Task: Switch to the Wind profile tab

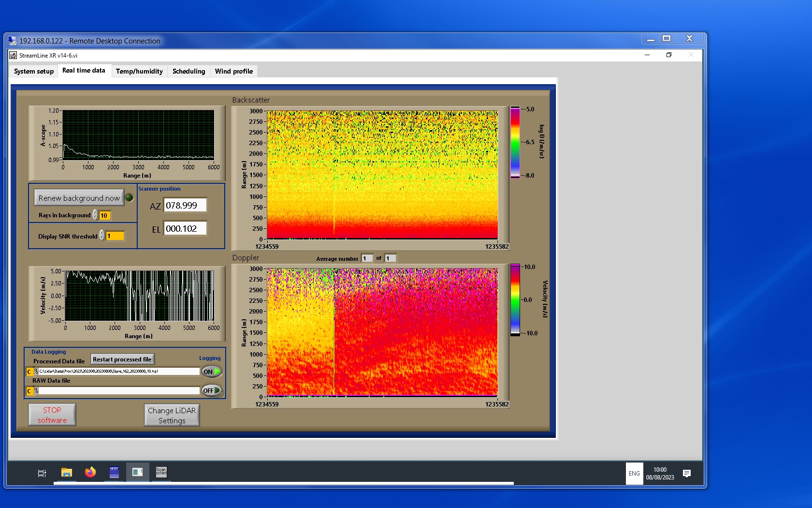Action: tap(233, 71)
